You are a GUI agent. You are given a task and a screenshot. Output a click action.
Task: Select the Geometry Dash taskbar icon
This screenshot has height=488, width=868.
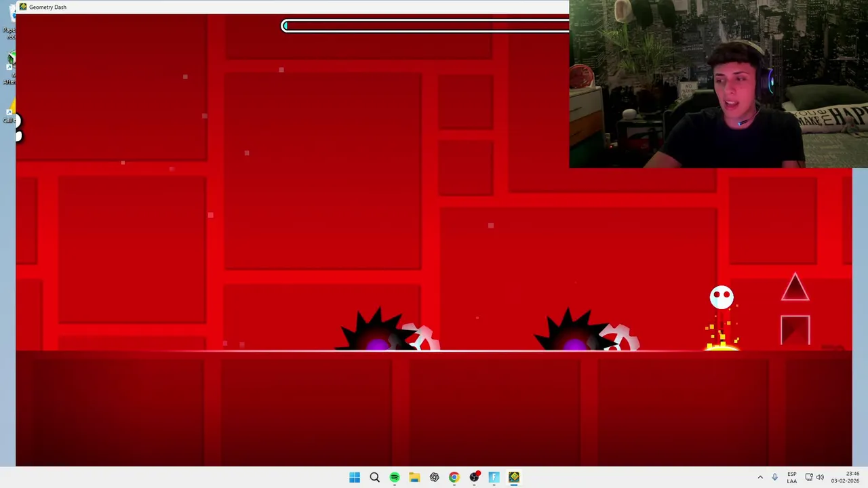point(514,477)
